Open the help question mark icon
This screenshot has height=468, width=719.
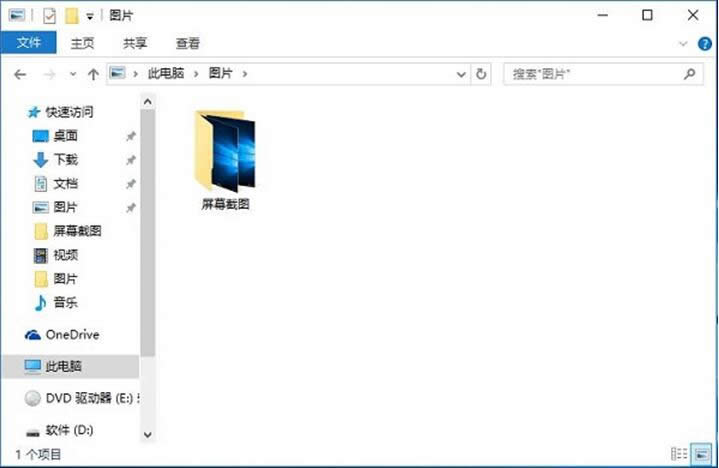[x=704, y=44]
